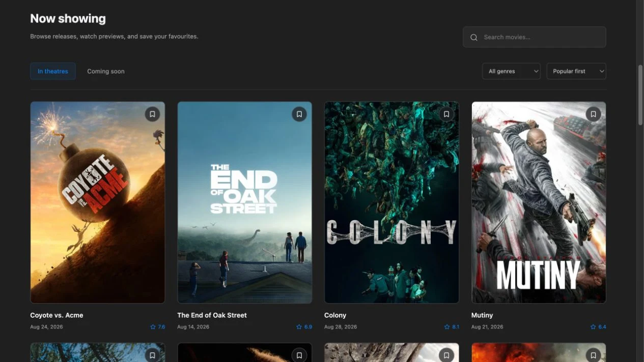Click the 7.6 rating value
This screenshot has height=362, width=644.
[x=161, y=327]
